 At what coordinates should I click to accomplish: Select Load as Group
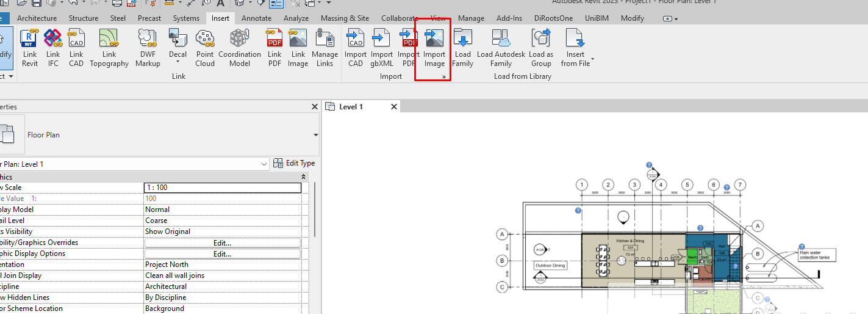(541, 48)
